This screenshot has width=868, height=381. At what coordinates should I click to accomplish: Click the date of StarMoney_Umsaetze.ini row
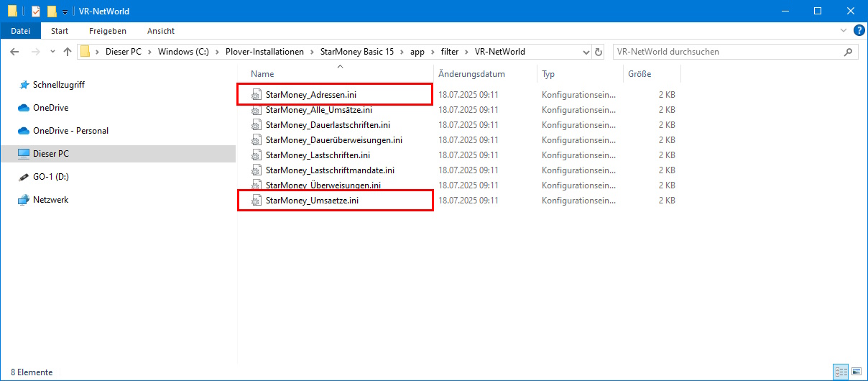pos(468,200)
